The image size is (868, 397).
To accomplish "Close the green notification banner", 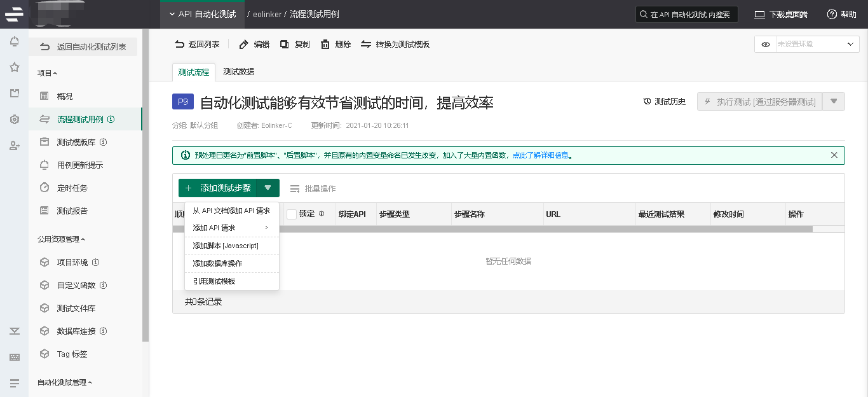I will tap(834, 155).
